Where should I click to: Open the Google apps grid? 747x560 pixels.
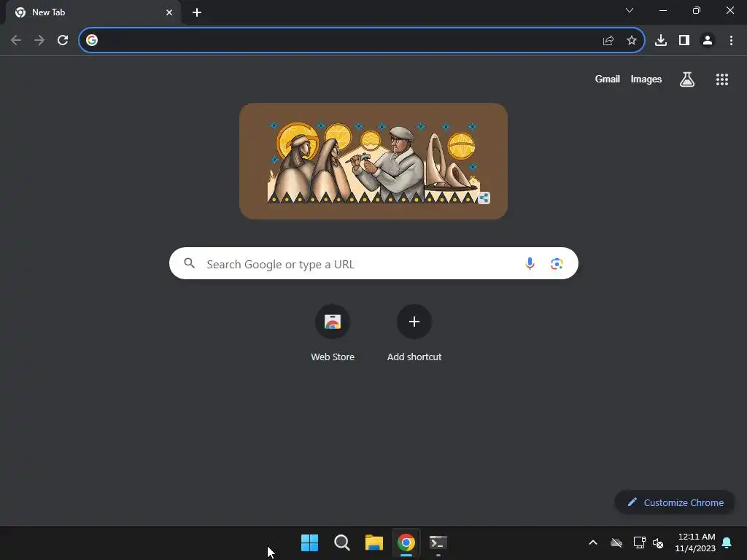click(x=722, y=79)
